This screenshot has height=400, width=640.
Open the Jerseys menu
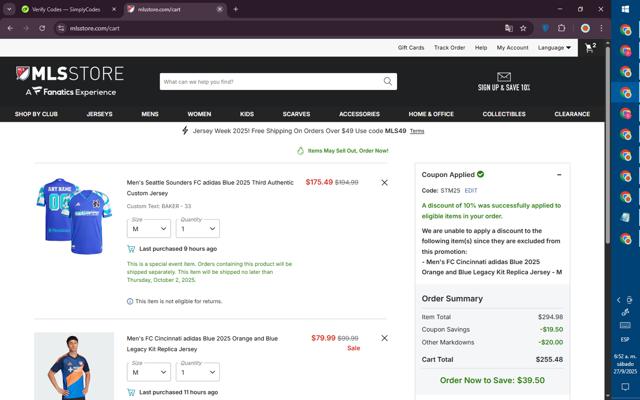[99, 114]
